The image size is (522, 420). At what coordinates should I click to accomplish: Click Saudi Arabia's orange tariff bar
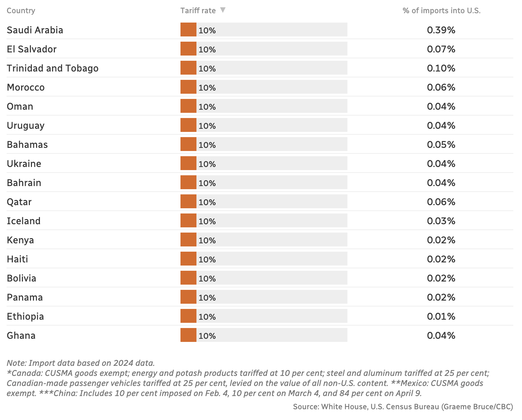click(x=188, y=30)
